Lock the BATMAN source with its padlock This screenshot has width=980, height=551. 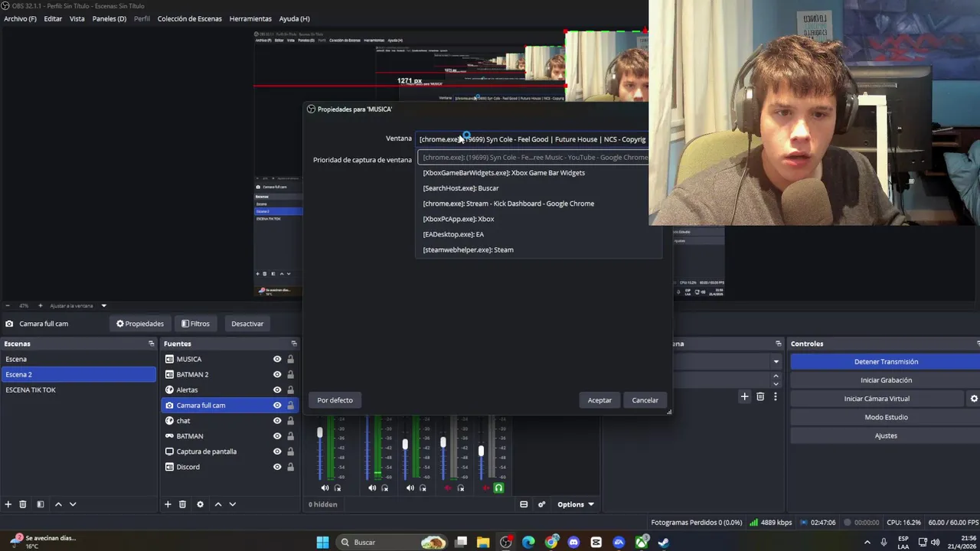coord(290,436)
